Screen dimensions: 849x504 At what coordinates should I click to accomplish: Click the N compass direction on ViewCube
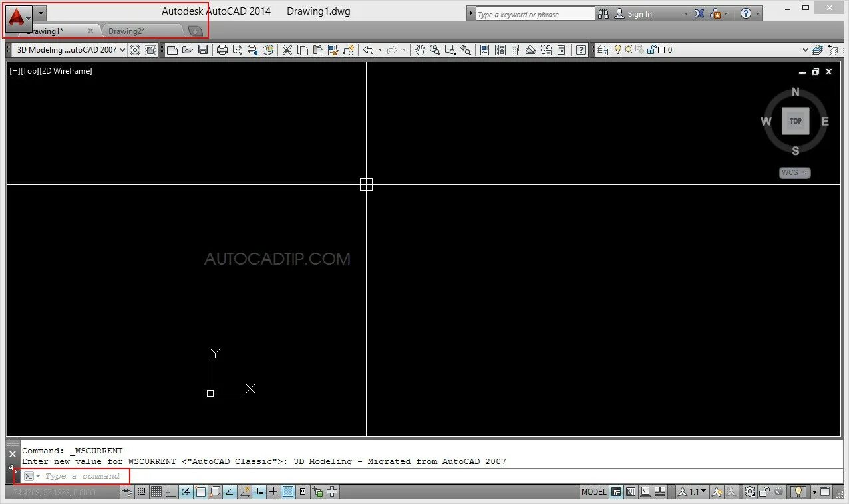[796, 92]
